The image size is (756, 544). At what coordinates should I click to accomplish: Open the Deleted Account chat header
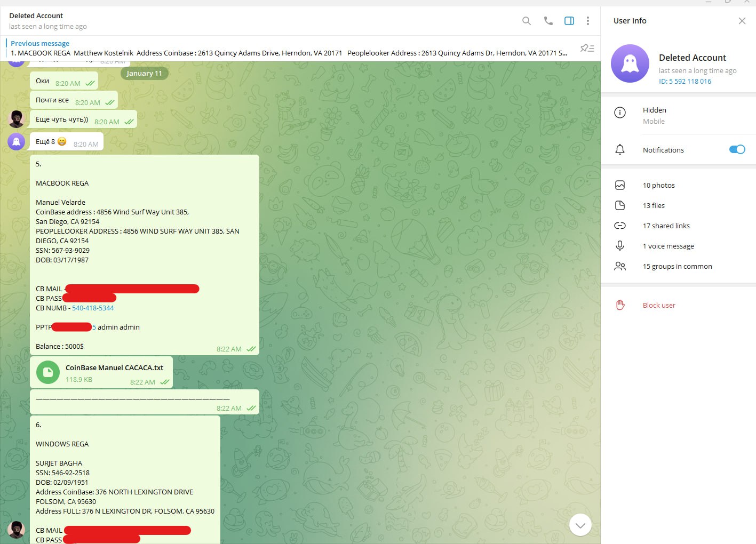[48, 21]
